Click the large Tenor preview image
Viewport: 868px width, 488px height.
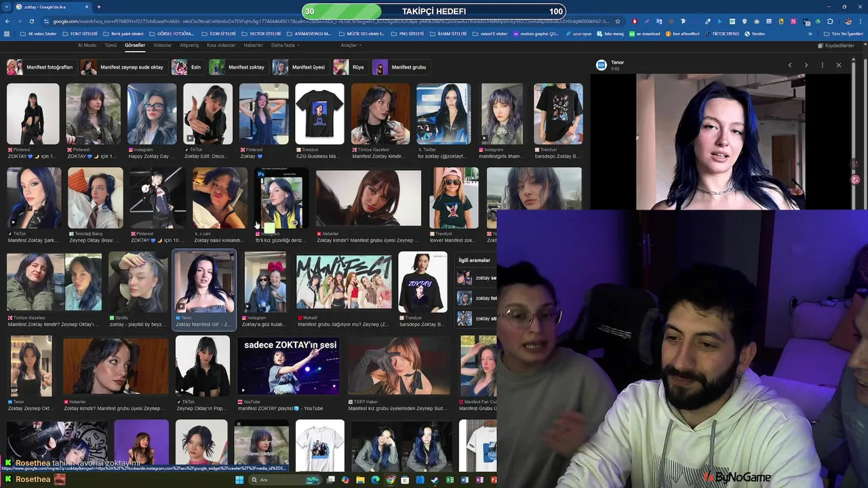(720, 142)
